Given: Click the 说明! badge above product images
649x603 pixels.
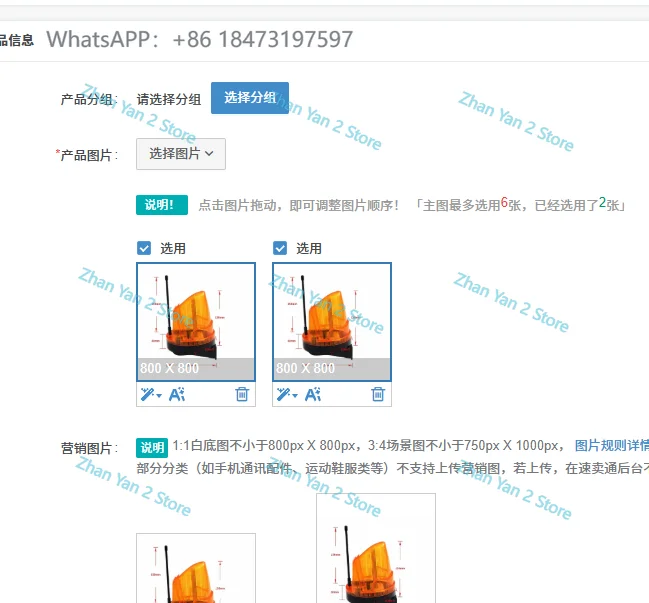Looking at the screenshot, I should [162, 205].
